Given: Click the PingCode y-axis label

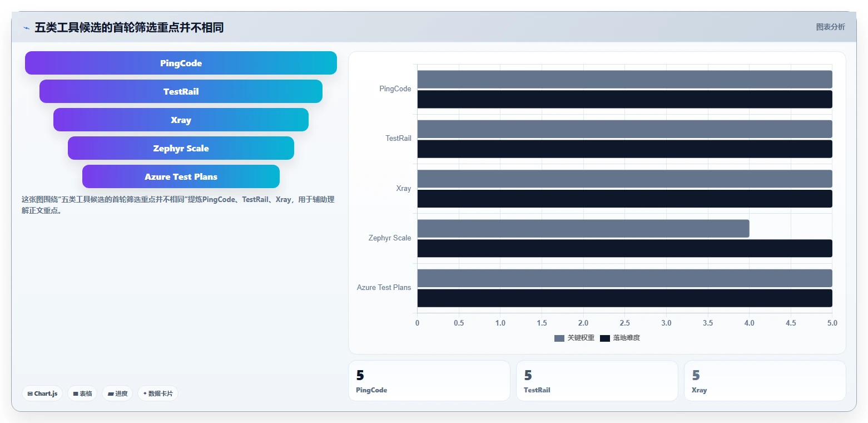Looking at the screenshot, I should point(395,89).
